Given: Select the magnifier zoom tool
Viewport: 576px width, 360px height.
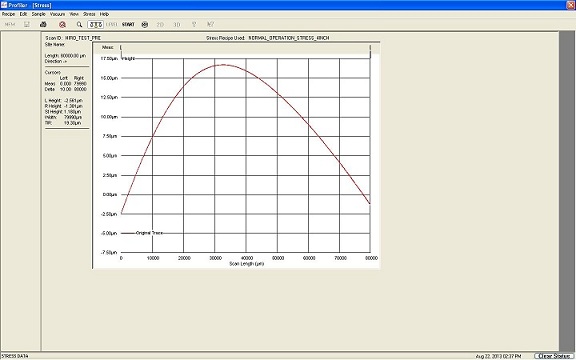Looking at the screenshot, I should click(x=79, y=25).
